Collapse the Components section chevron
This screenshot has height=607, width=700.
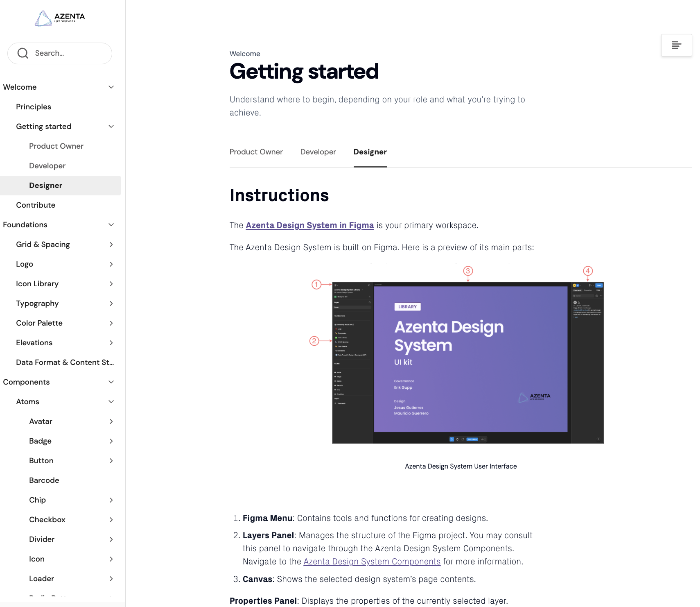coord(111,382)
